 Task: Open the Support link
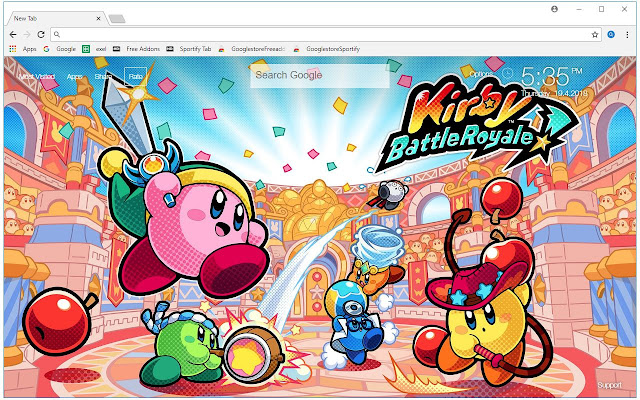tap(609, 385)
